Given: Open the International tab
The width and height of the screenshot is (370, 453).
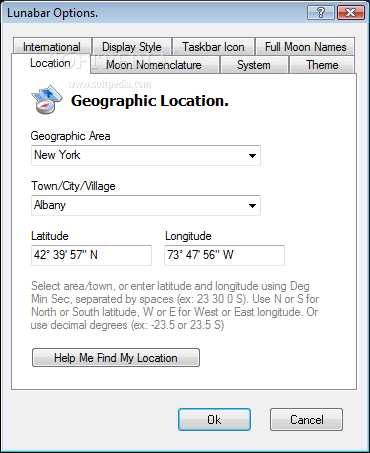Looking at the screenshot, I should (x=52, y=47).
